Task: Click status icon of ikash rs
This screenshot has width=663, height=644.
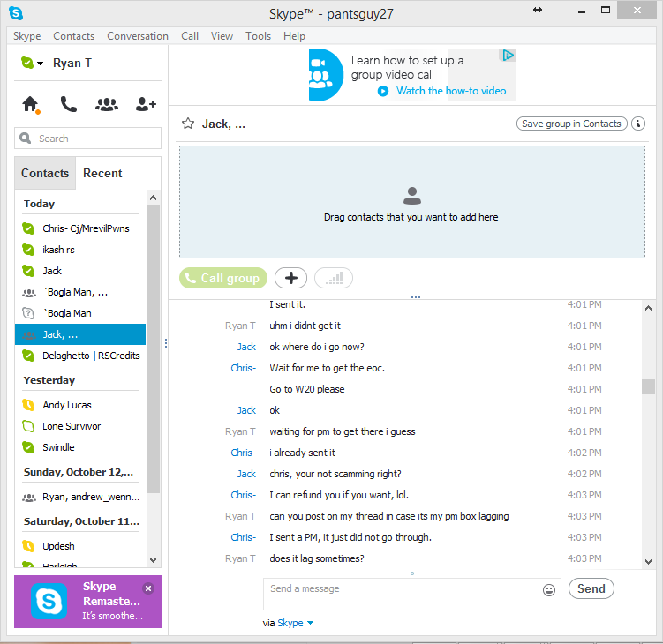Action: pyautogui.click(x=28, y=250)
